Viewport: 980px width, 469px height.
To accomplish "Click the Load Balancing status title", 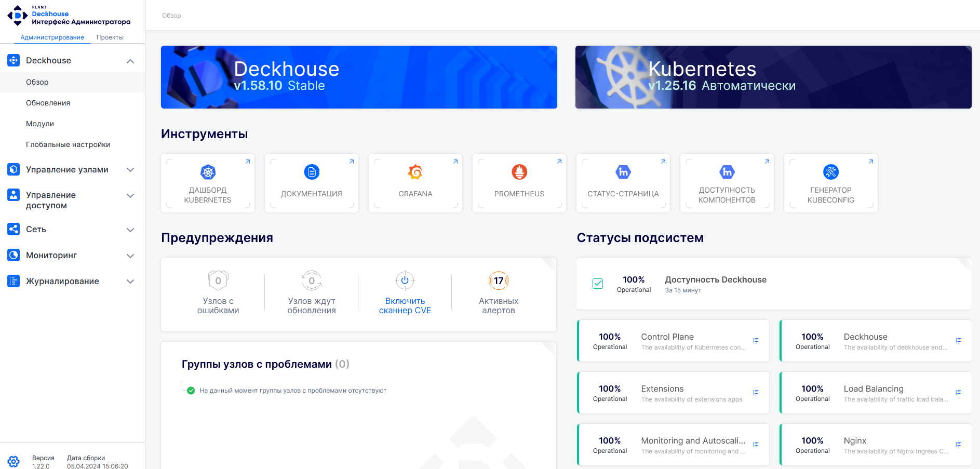I will coord(874,388).
